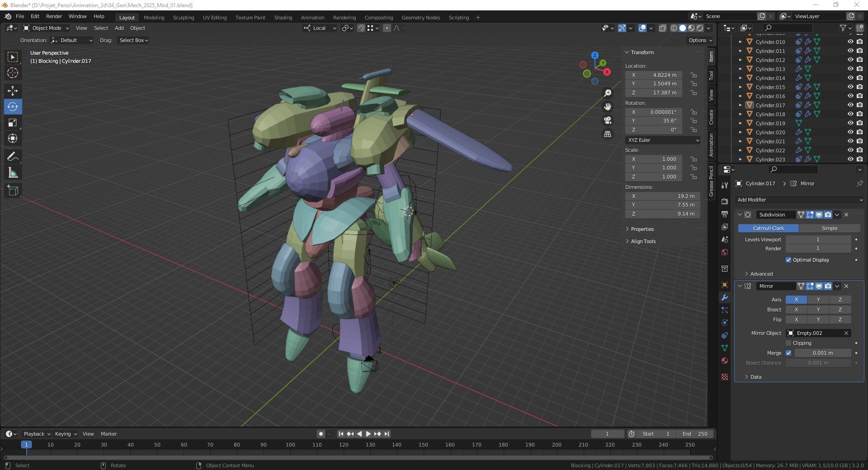
Task: Enable the Clipping checkbox in Mirror modifier
Action: click(x=789, y=343)
